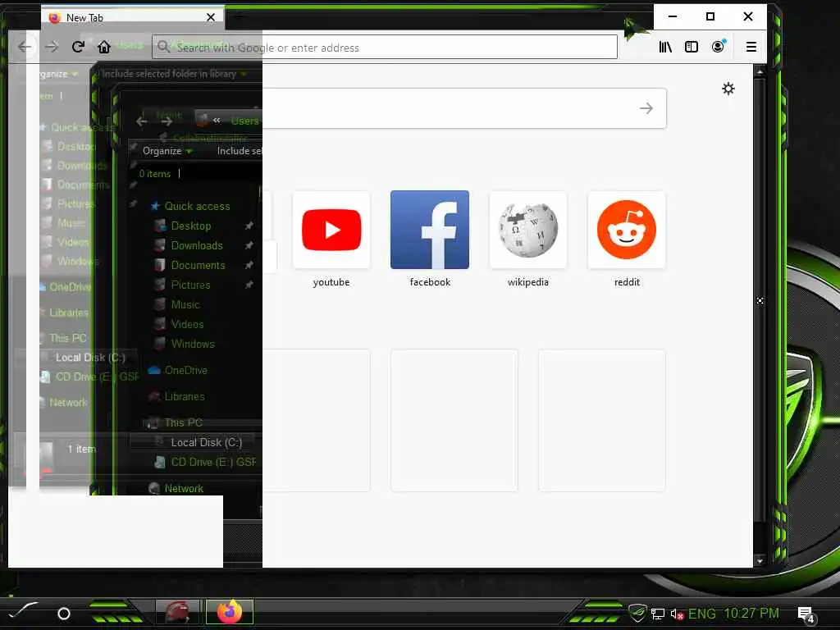Select Quick access in Explorer tree
This screenshot has height=630, width=840.
click(x=197, y=206)
